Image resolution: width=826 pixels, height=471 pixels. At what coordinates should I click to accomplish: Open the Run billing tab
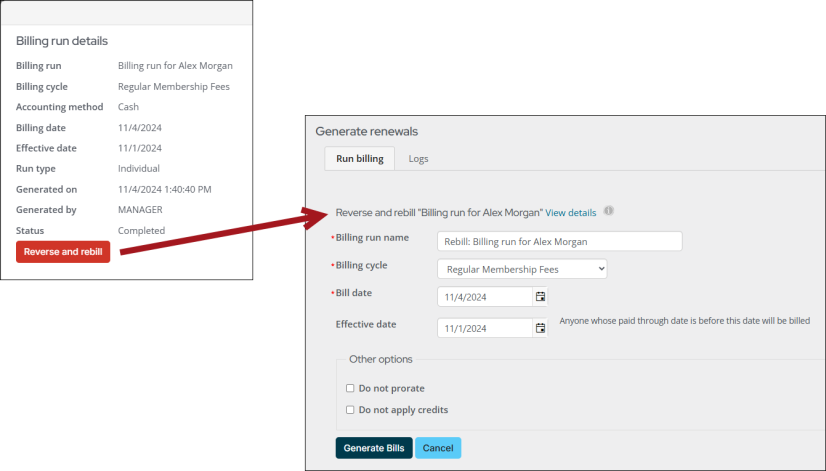tap(360, 159)
